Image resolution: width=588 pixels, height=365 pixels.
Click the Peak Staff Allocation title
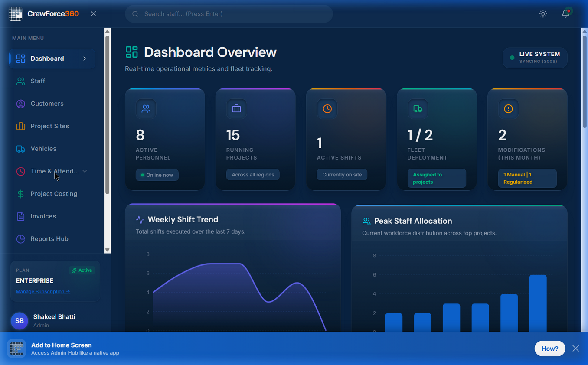click(x=413, y=221)
